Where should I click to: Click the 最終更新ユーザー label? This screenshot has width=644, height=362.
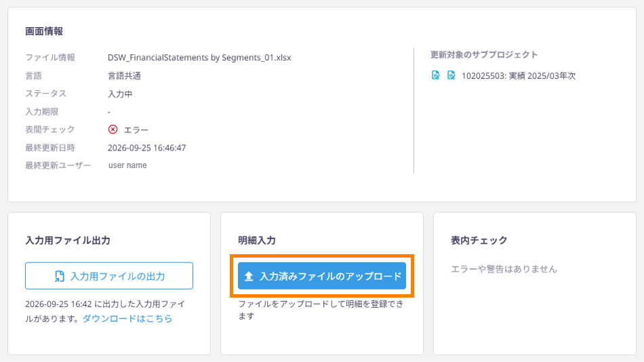(x=58, y=165)
